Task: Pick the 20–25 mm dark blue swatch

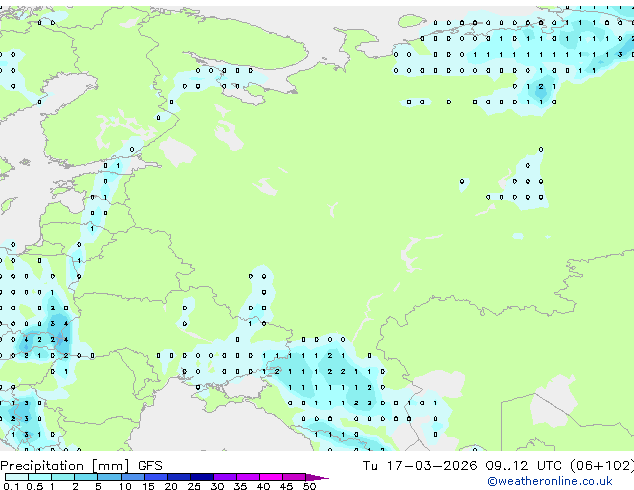Action: pos(178,477)
